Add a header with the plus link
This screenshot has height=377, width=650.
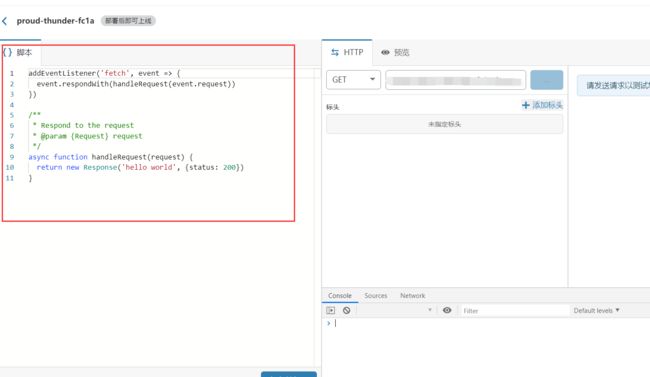pyautogui.click(x=542, y=105)
